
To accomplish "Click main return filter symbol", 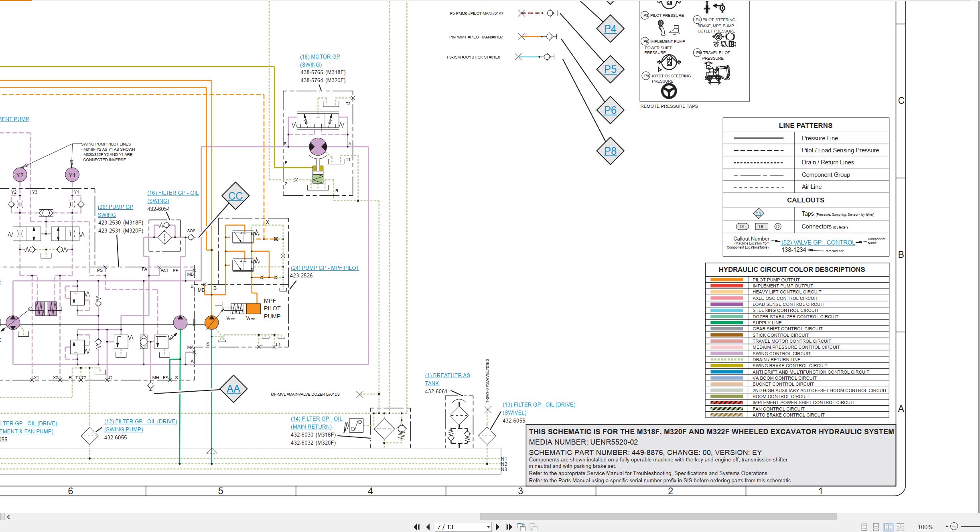I will point(384,429).
